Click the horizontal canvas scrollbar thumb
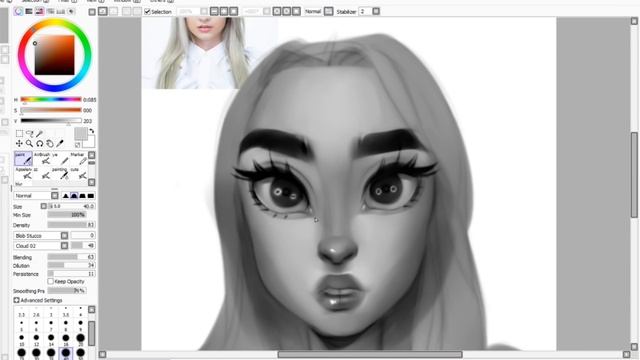 (370, 354)
